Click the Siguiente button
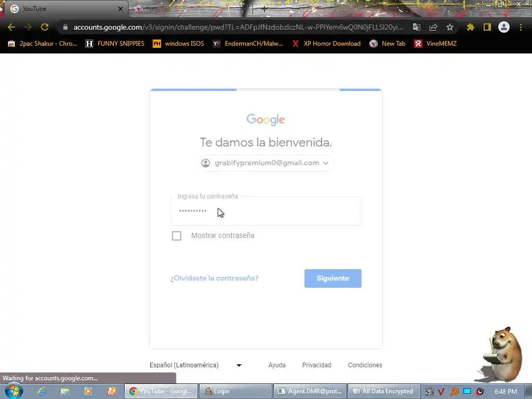Image resolution: width=532 pixels, height=399 pixels. pyautogui.click(x=333, y=278)
